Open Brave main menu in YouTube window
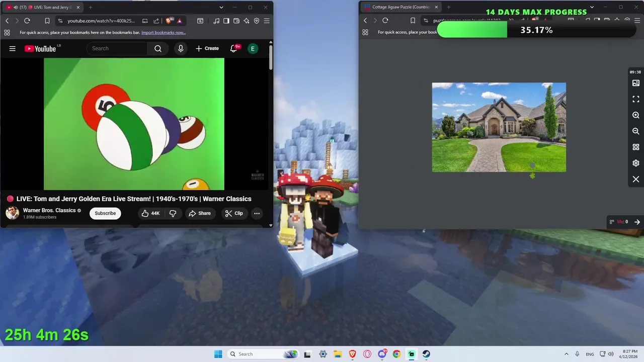 (267, 21)
